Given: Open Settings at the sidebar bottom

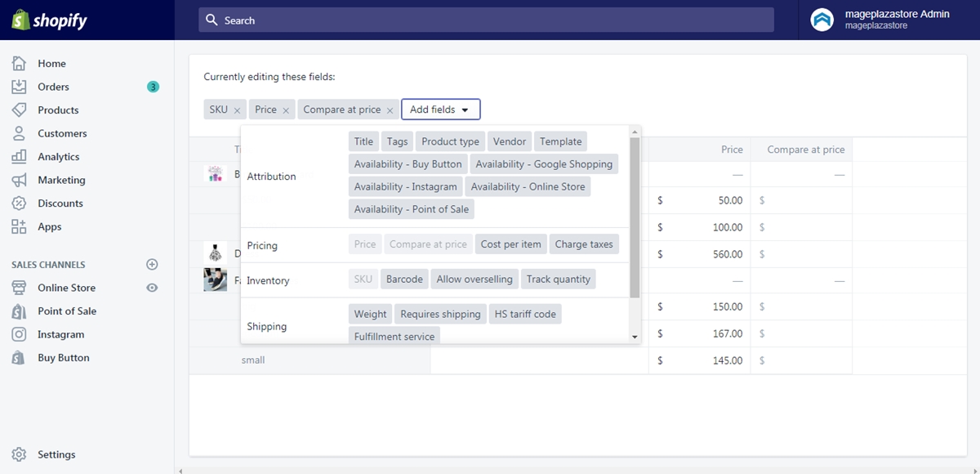Looking at the screenshot, I should point(56,454).
